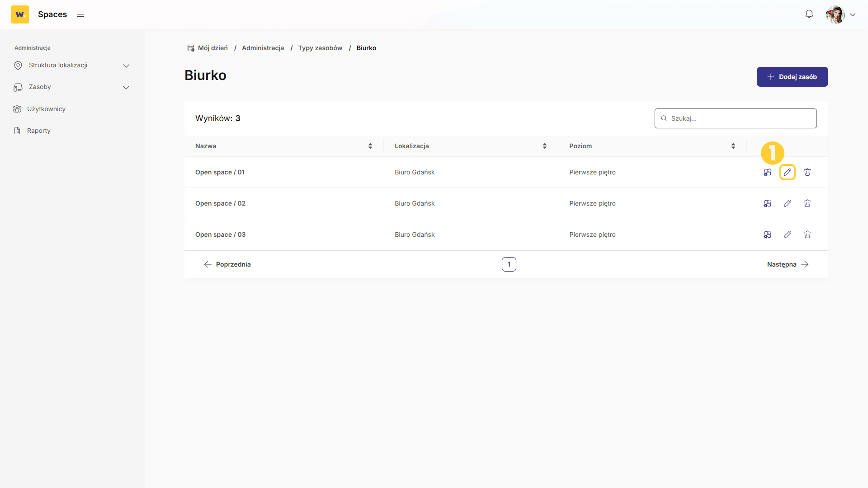
Task: Expand the Zasoby chevron
Action: pyautogui.click(x=126, y=88)
